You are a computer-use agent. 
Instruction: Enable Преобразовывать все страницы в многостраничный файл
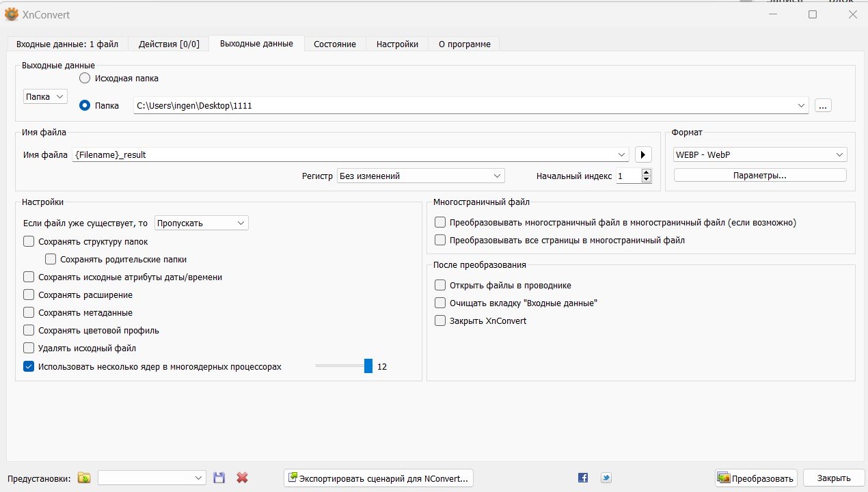tap(440, 240)
